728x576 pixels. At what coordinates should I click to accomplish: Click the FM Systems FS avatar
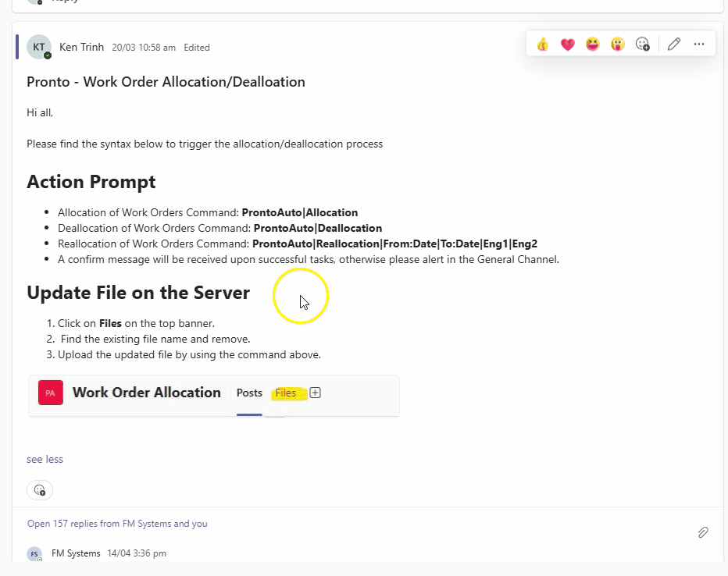pyautogui.click(x=34, y=553)
